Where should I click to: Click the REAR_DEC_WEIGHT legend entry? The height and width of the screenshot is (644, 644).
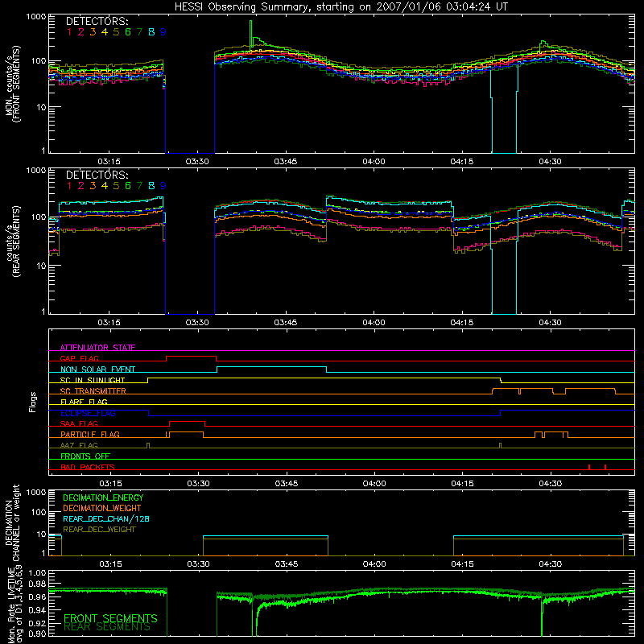[99, 530]
